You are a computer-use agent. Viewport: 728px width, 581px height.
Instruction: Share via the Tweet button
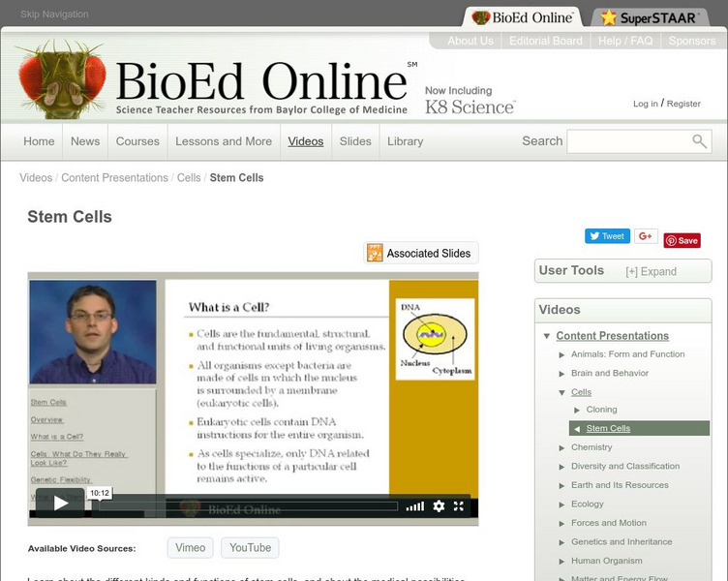[607, 236]
